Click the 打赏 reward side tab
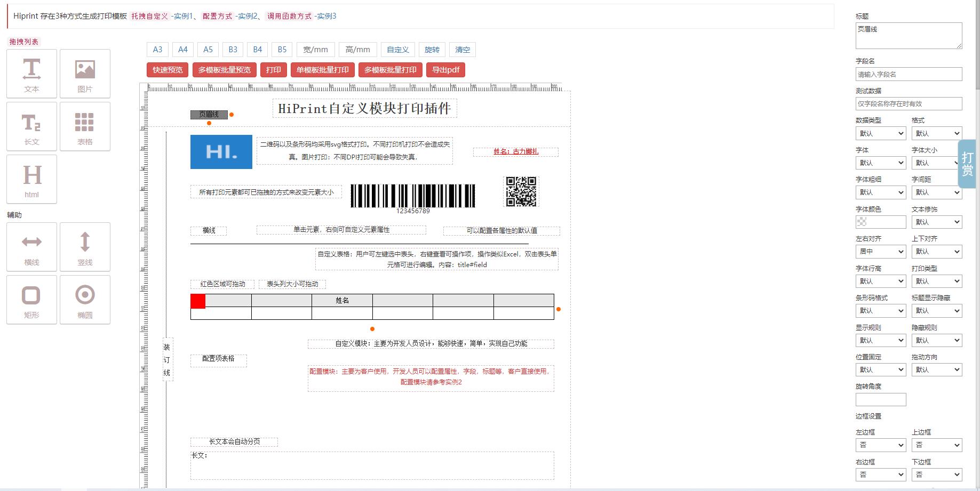 click(x=967, y=164)
